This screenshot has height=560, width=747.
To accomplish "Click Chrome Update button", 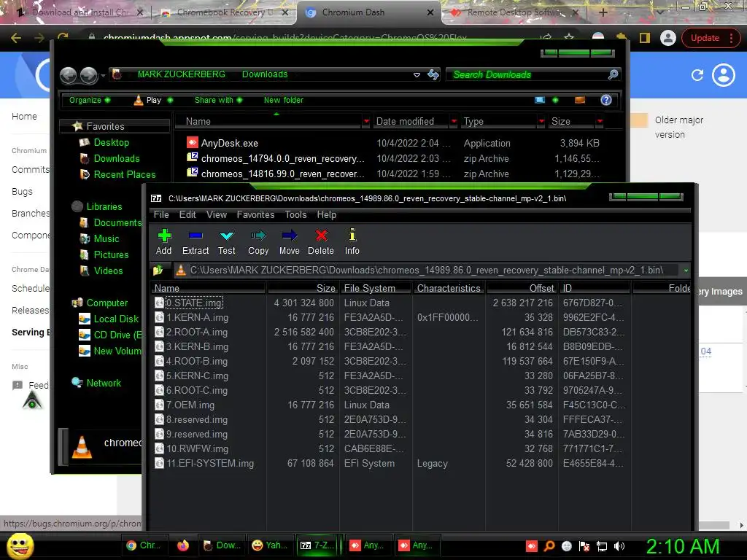I will click(709, 38).
